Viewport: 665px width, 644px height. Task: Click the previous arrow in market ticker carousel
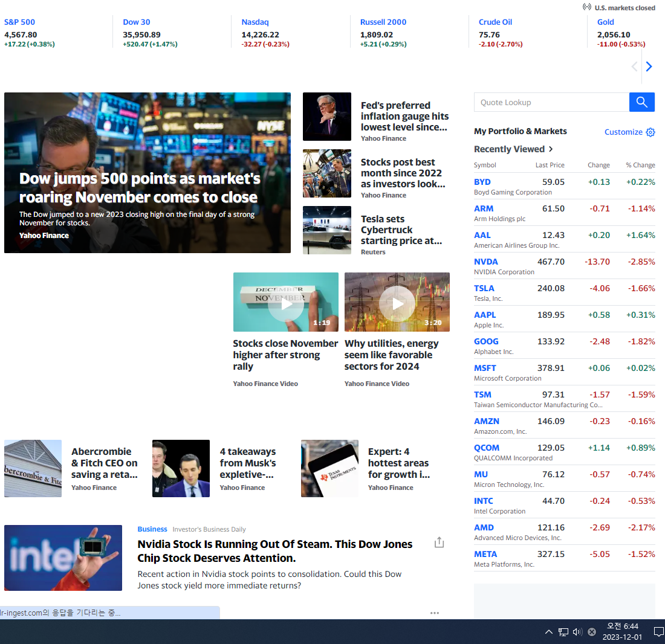pos(634,66)
